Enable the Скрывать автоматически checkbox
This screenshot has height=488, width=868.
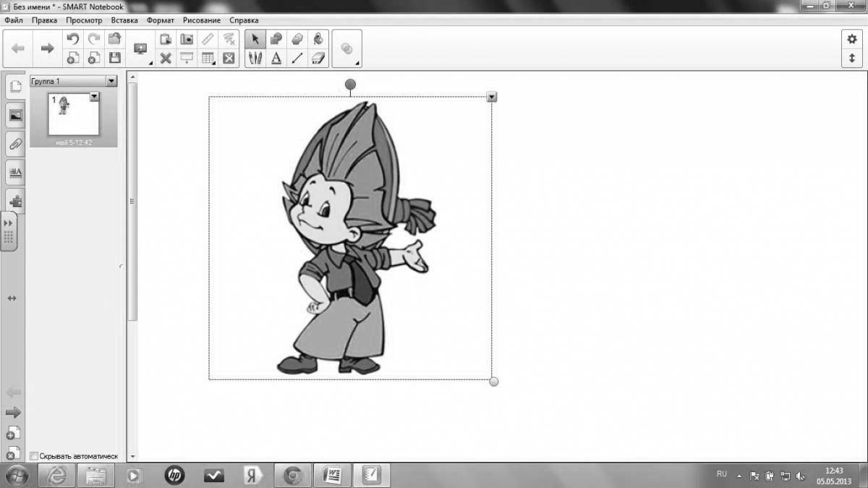click(x=33, y=457)
